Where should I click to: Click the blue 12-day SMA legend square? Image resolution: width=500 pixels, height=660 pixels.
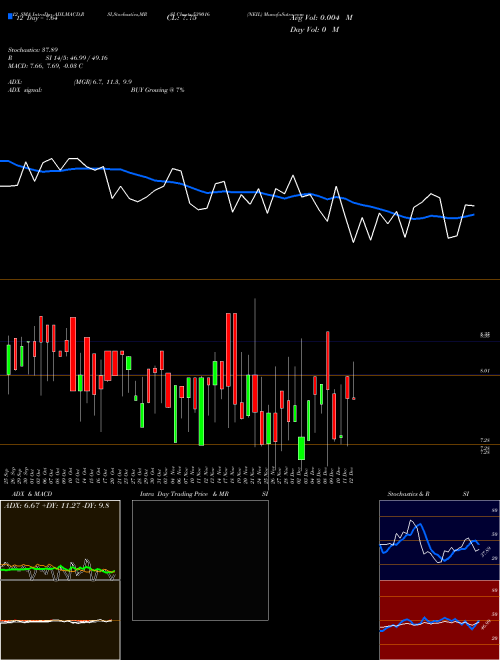point(11,17)
